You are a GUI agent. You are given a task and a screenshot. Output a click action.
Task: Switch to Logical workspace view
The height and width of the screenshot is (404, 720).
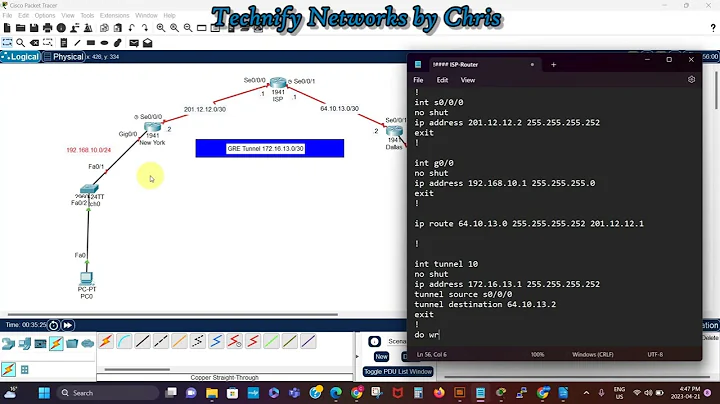21,57
